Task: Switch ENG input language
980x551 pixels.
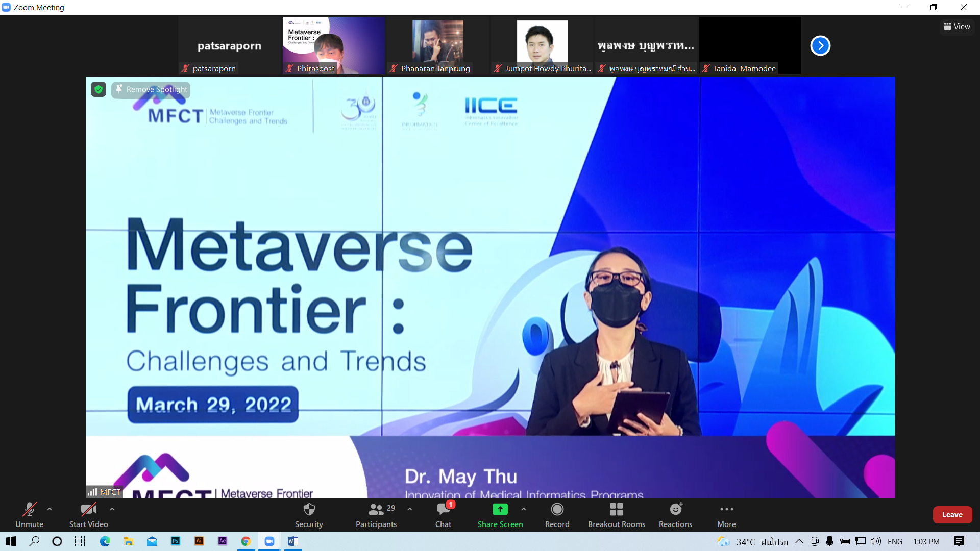Action: click(895, 541)
